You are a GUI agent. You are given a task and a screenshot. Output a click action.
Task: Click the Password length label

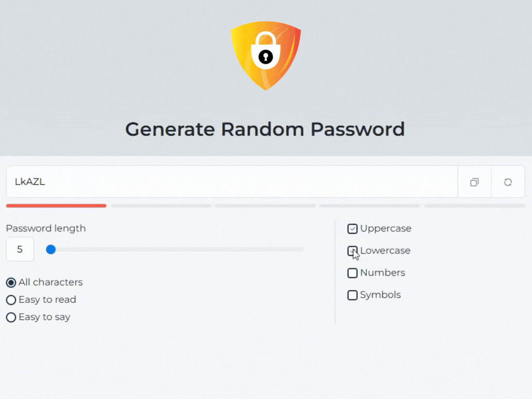click(46, 228)
